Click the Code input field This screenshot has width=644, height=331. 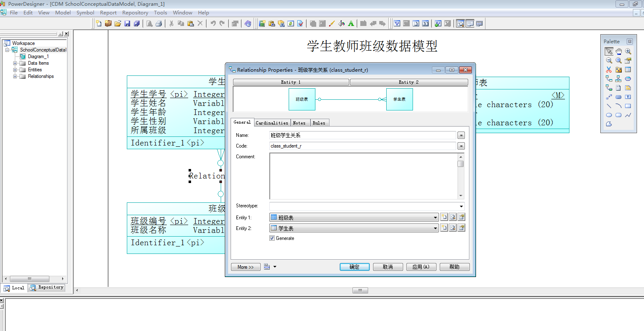coord(363,146)
